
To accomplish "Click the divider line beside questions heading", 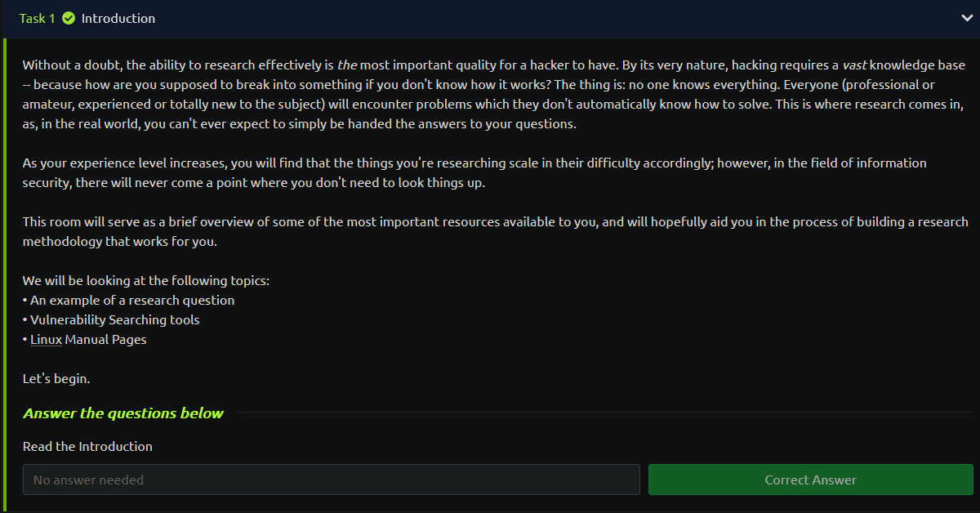I will (x=604, y=413).
